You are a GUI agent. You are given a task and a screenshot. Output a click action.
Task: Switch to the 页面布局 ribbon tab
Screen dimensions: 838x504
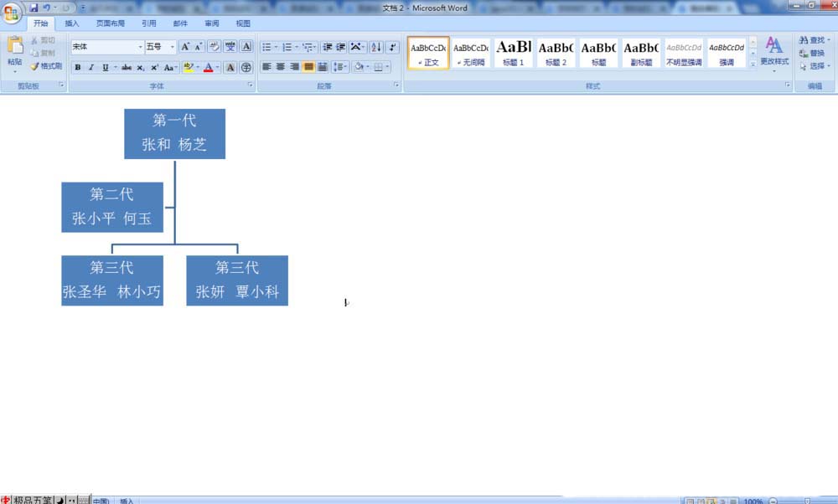(110, 23)
